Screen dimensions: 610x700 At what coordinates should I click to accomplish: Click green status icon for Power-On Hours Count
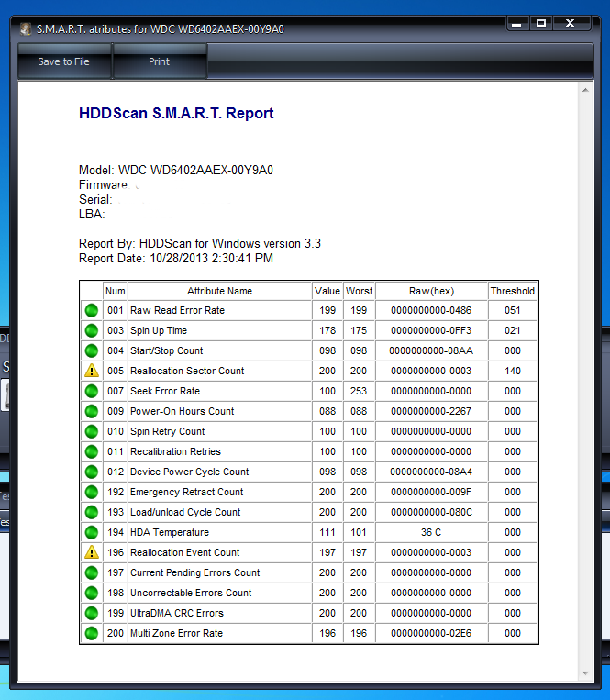[x=92, y=411]
